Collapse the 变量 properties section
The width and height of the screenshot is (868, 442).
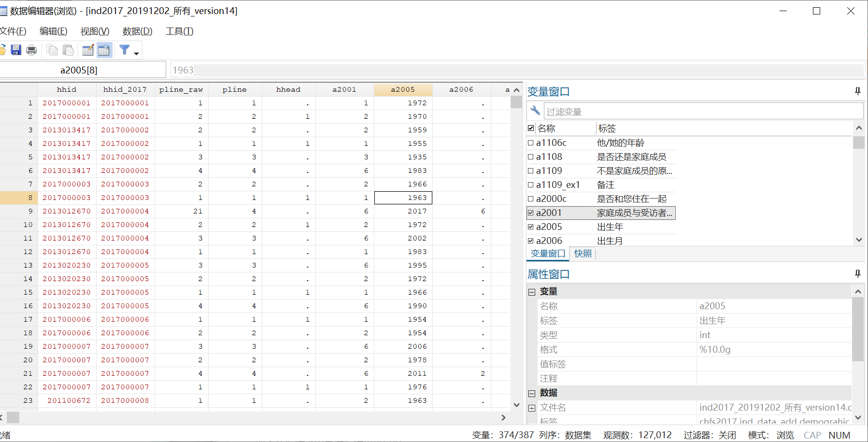tap(531, 291)
